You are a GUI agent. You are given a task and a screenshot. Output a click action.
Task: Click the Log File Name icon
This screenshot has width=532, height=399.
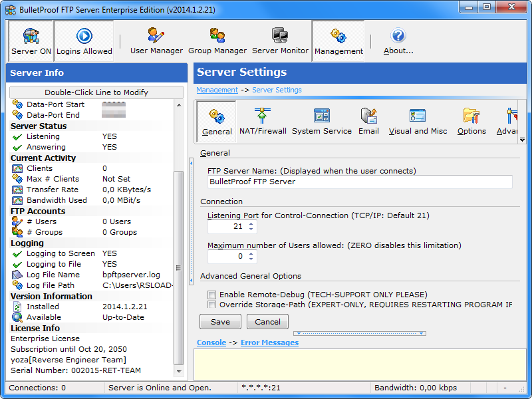tap(17, 275)
